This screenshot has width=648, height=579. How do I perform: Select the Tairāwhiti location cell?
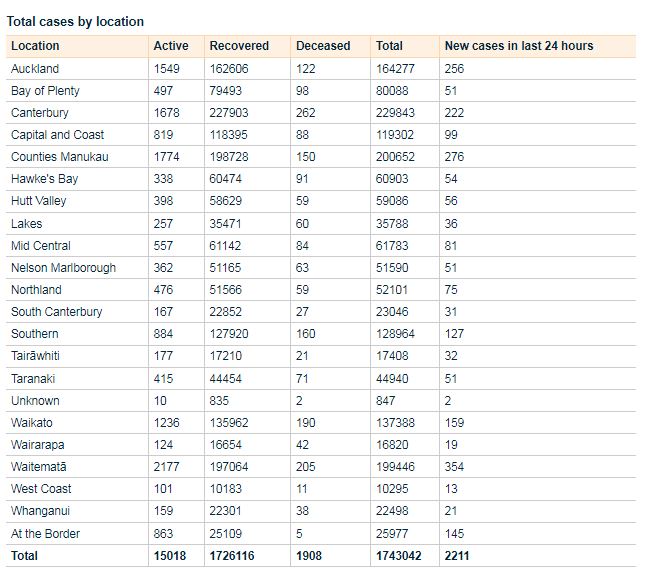coord(36,356)
